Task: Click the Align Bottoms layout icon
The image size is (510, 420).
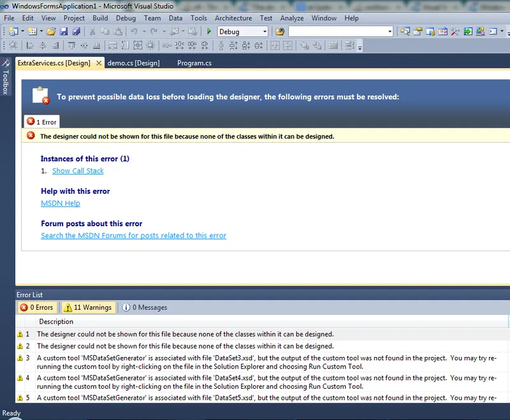Action: point(97,45)
